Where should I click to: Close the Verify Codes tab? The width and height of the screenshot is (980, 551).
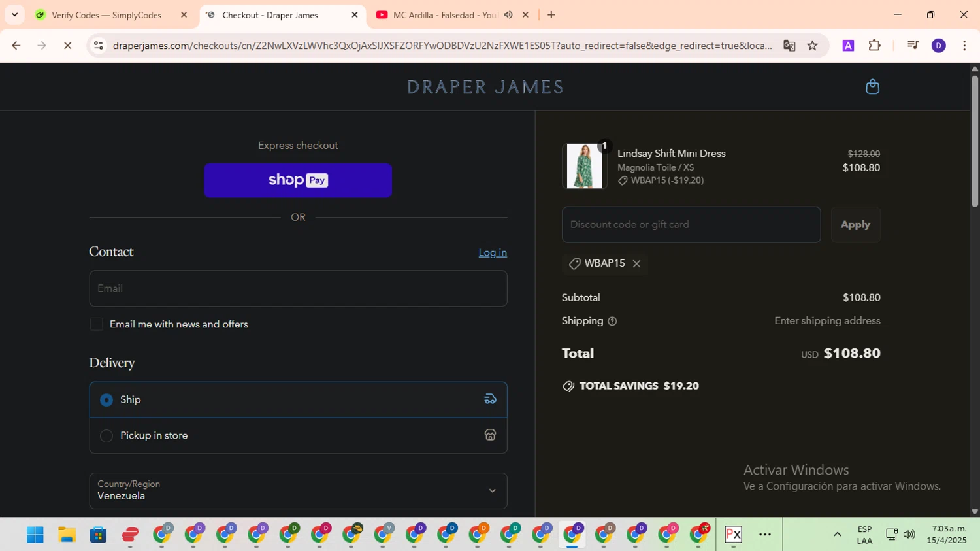coord(184,15)
